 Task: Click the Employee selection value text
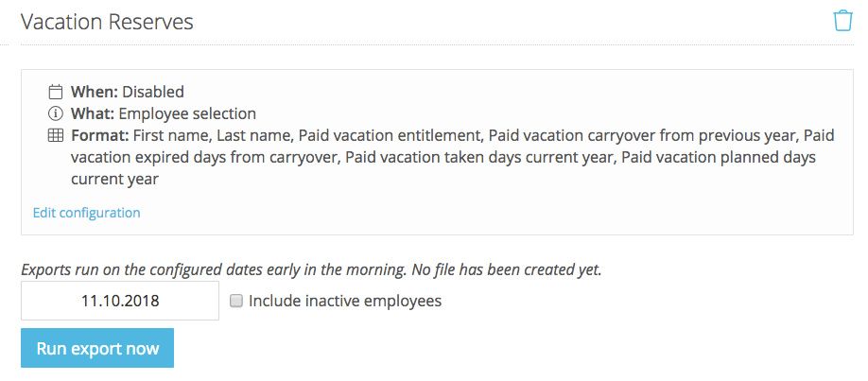tap(187, 113)
